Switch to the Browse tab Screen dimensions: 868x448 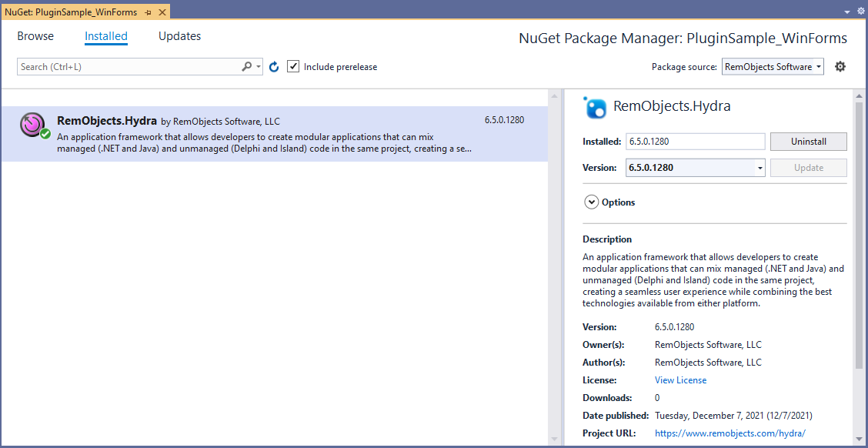tap(35, 36)
